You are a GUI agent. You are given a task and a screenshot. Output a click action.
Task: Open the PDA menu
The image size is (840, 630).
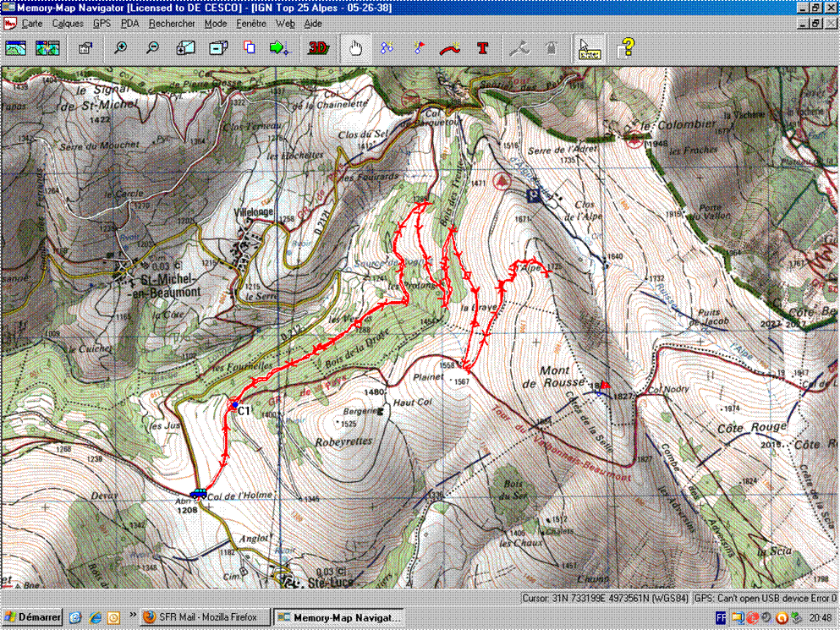[x=129, y=24]
